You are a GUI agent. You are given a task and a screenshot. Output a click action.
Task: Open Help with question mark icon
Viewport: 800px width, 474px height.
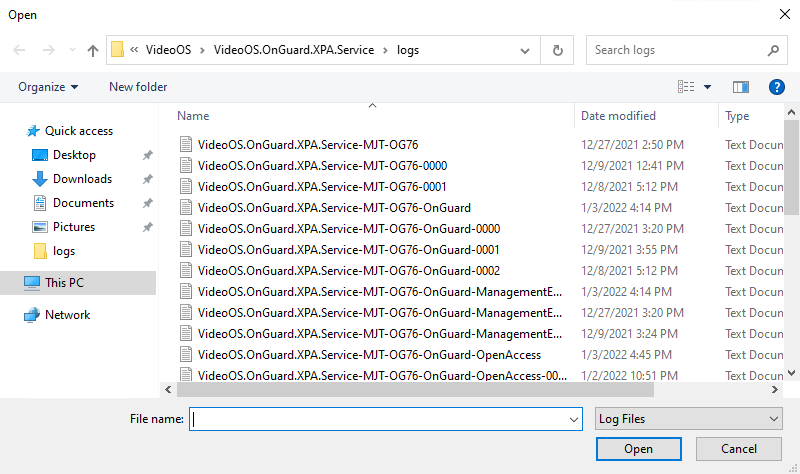(x=777, y=87)
